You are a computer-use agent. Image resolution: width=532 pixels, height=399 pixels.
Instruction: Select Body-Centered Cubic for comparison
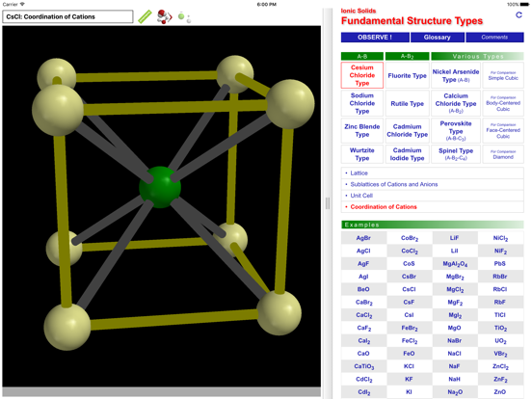pyautogui.click(x=503, y=103)
